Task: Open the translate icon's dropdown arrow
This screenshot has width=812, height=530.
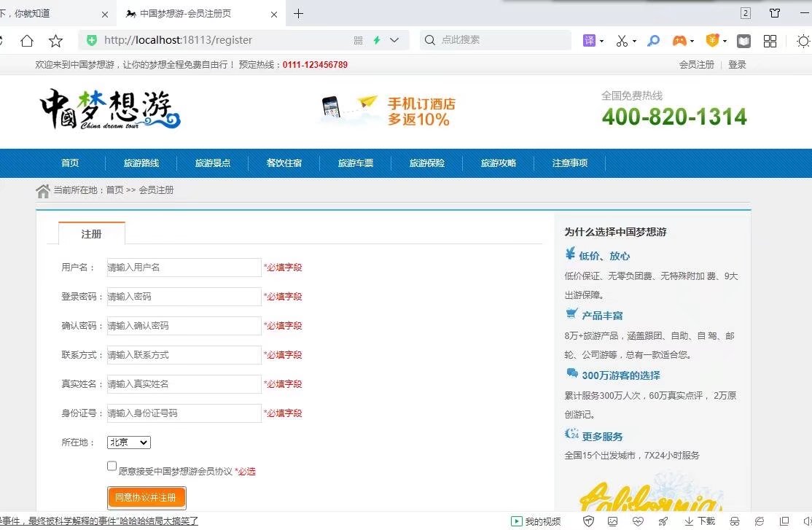Action: click(601, 40)
